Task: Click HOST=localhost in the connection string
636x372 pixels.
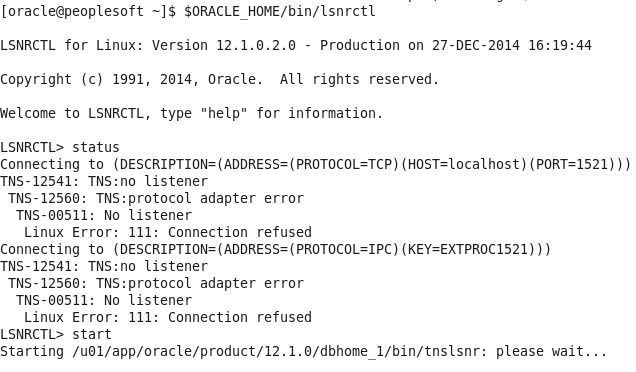Action: pos(464,164)
